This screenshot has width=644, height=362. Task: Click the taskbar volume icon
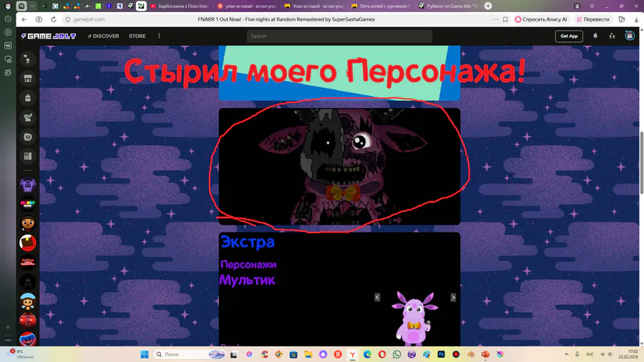point(610,354)
